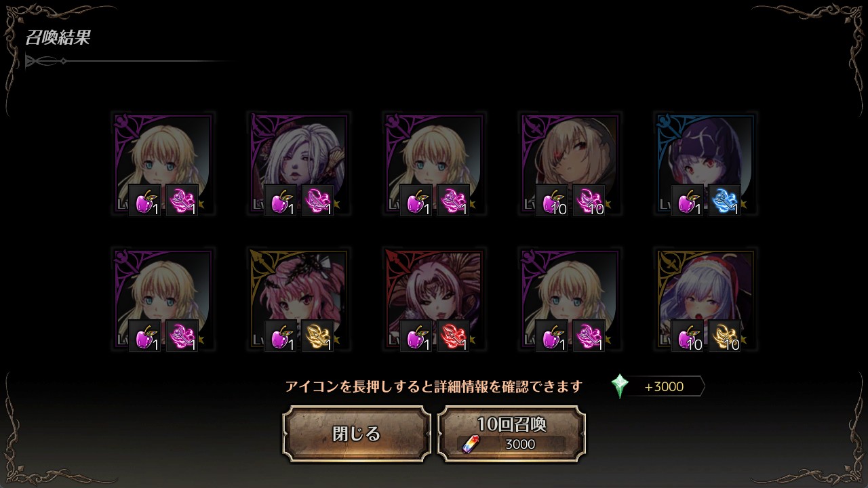Click purple apple on red-framed card
Screen dimensions: 868x488
[416, 336]
